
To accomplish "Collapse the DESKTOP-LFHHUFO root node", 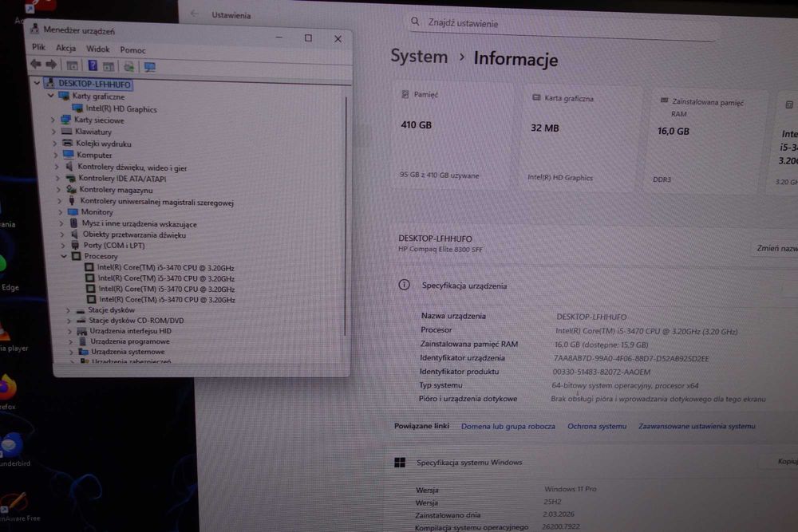I will 37,82.
